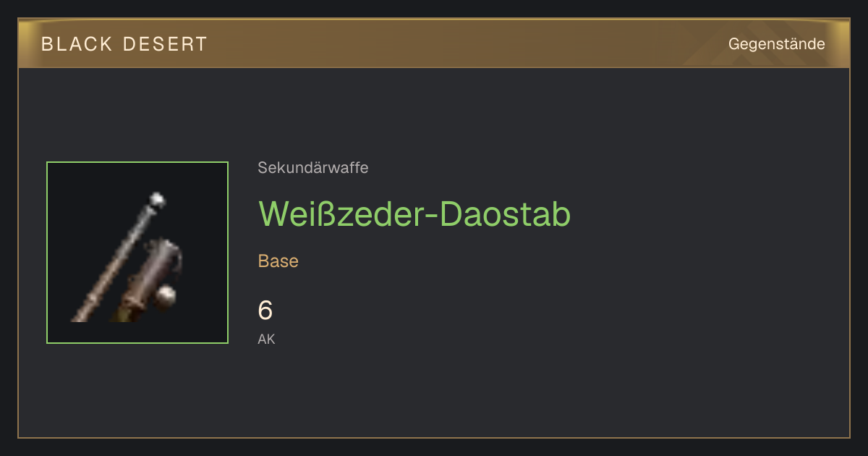Click the gold header banner's empty middle
This screenshot has height=456, width=868.
tap(463, 44)
